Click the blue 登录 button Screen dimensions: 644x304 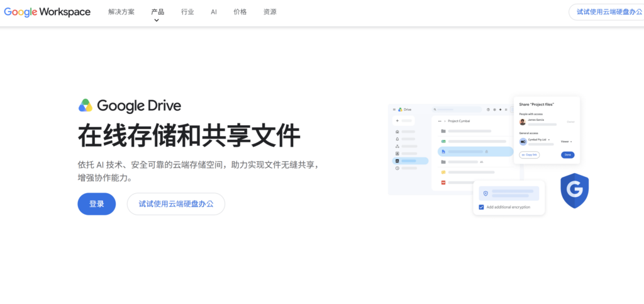click(96, 204)
